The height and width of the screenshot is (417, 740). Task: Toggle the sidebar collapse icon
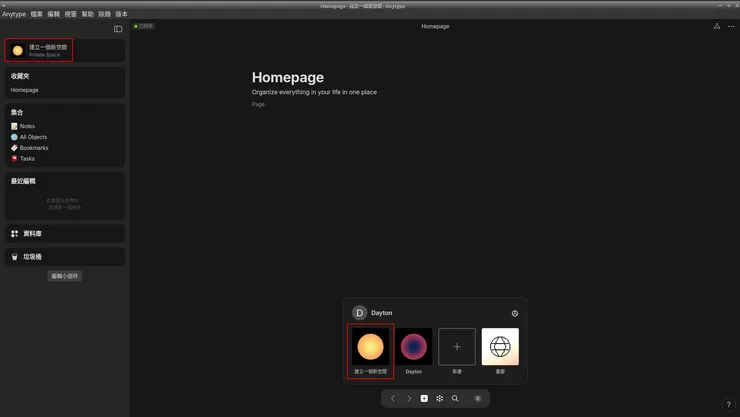click(x=118, y=29)
